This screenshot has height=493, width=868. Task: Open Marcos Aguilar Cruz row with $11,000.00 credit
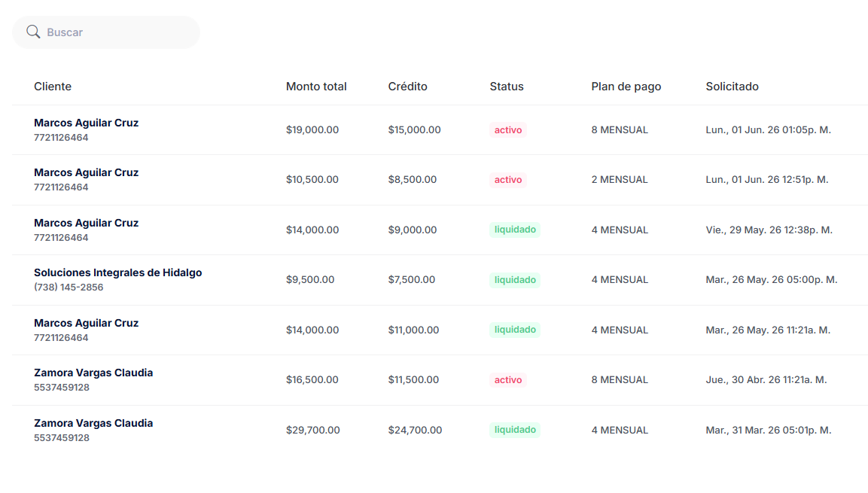click(x=440, y=330)
